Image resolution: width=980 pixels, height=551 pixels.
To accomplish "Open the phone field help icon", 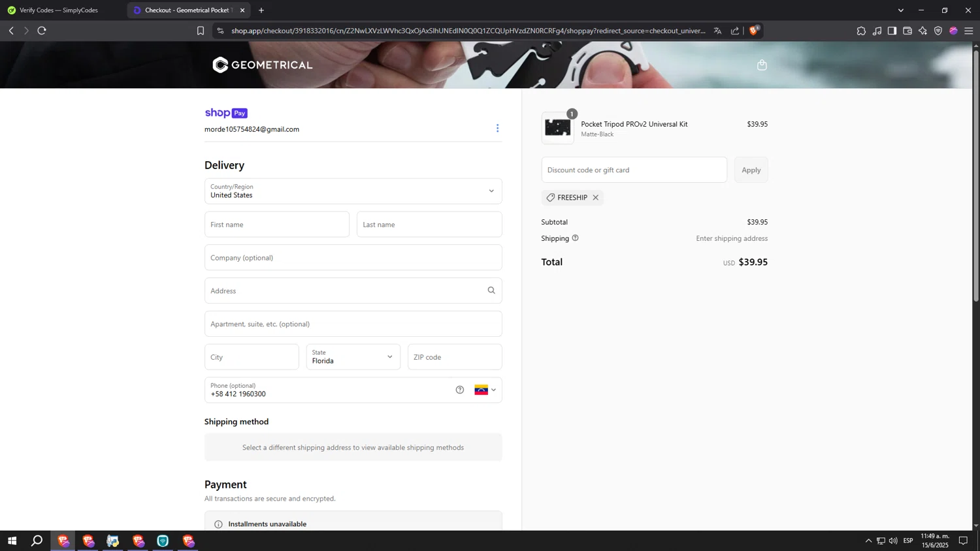I will [x=460, y=390].
